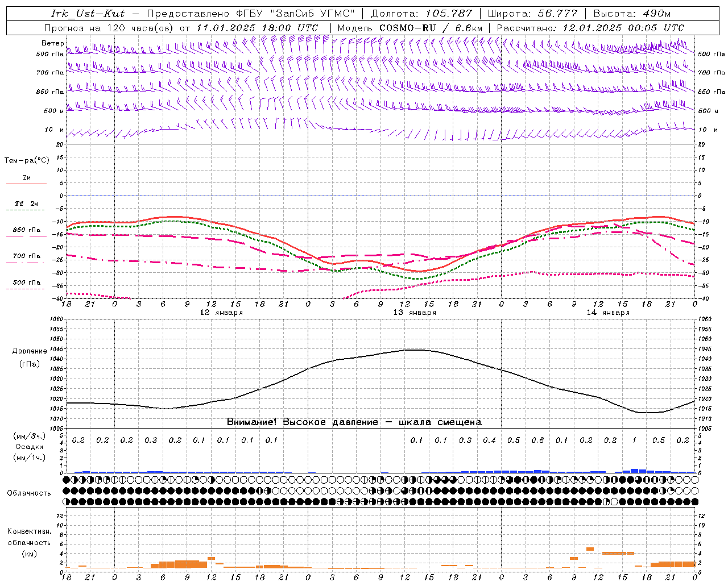Click the (мм/3ч.) precipitation unit label

[x=30, y=436]
